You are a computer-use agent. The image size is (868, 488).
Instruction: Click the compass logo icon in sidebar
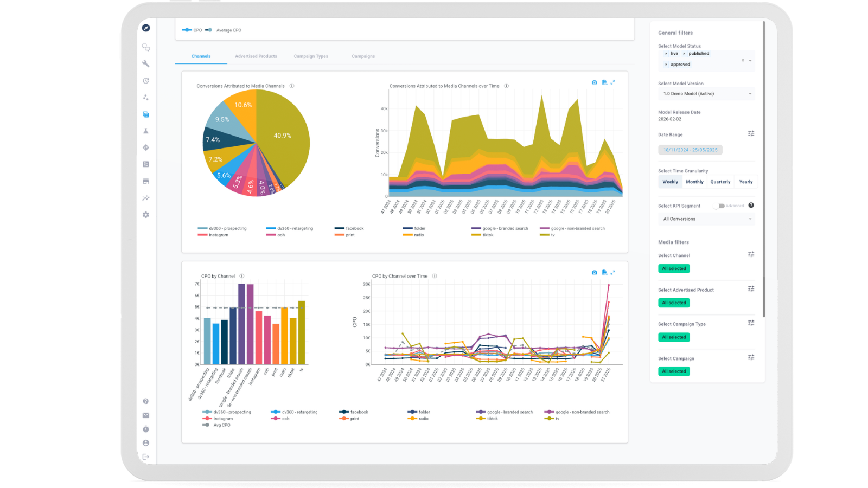click(146, 28)
